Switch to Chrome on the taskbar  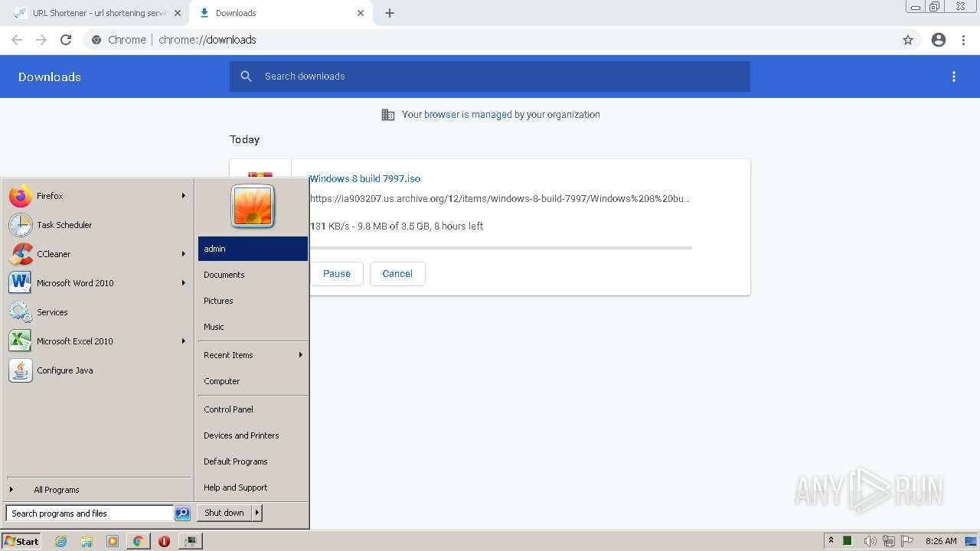click(138, 541)
